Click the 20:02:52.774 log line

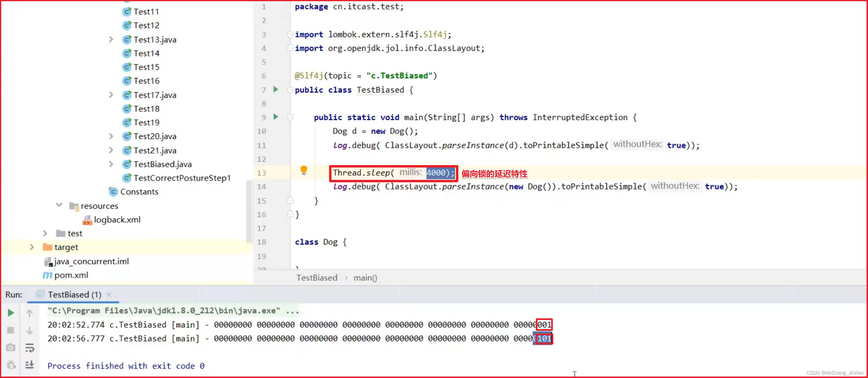coord(299,324)
